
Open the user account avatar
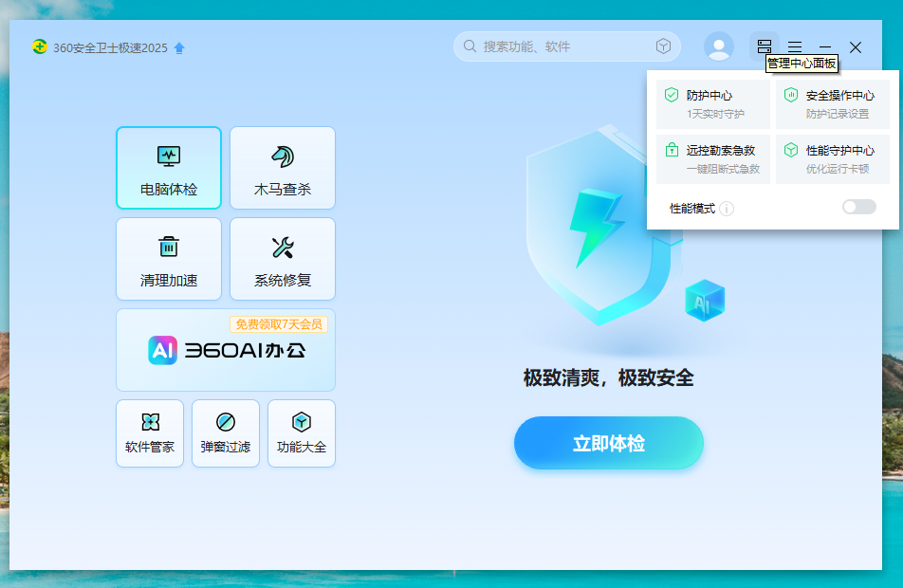pyautogui.click(x=719, y=46)
